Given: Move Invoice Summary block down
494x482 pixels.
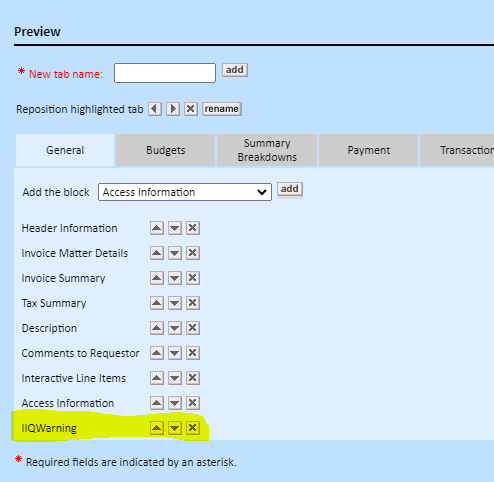Looking at the screenshot, I should (x=175, y=278).
